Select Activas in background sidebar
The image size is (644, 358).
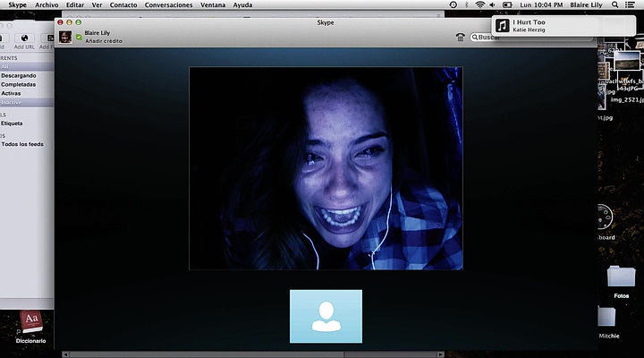coord(11,93)
